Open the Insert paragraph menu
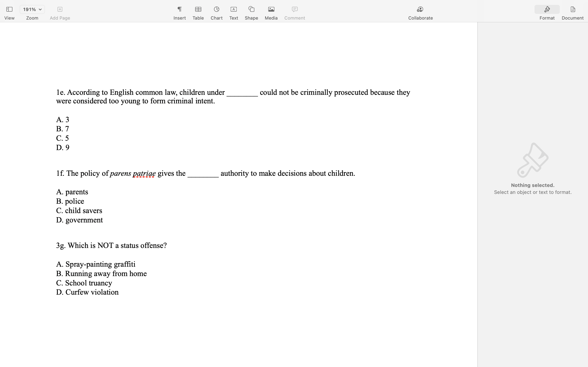 coord(179,9)
